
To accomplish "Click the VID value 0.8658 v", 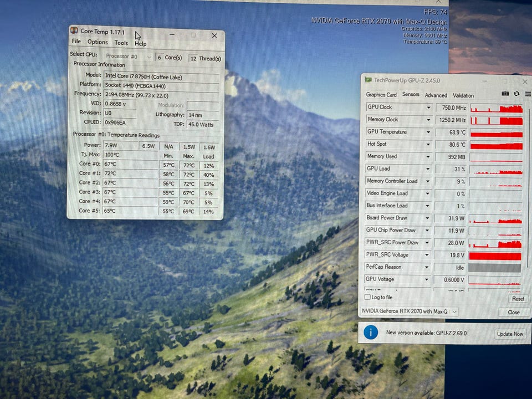I will (120, 104).
